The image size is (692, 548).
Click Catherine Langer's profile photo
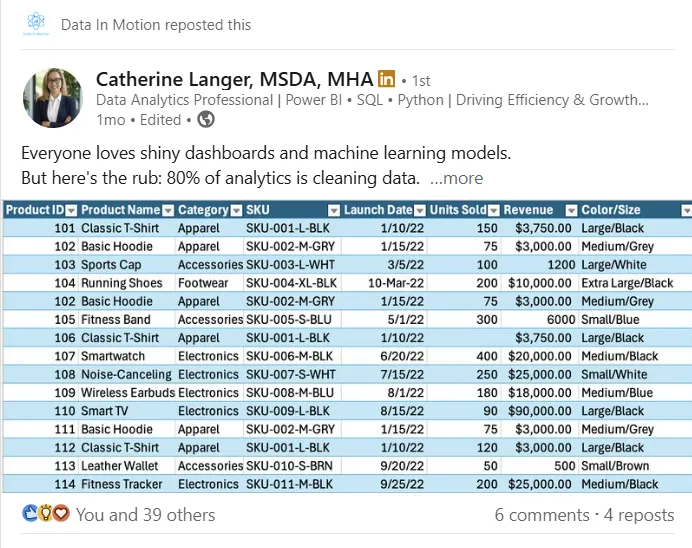point(53,98)
